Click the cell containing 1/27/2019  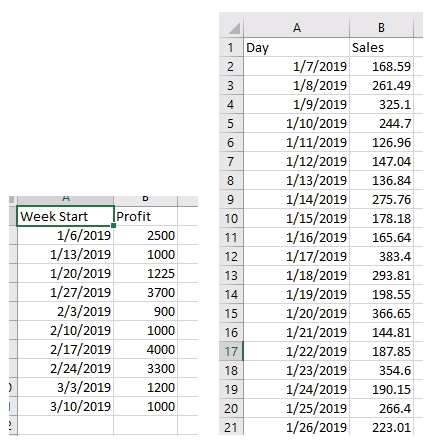tap(65, 292)
